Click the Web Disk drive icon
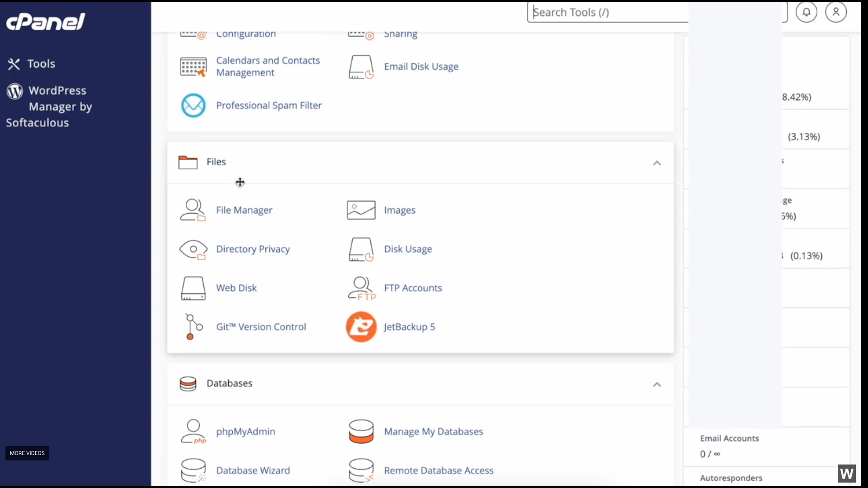 [x=193, y=288]
